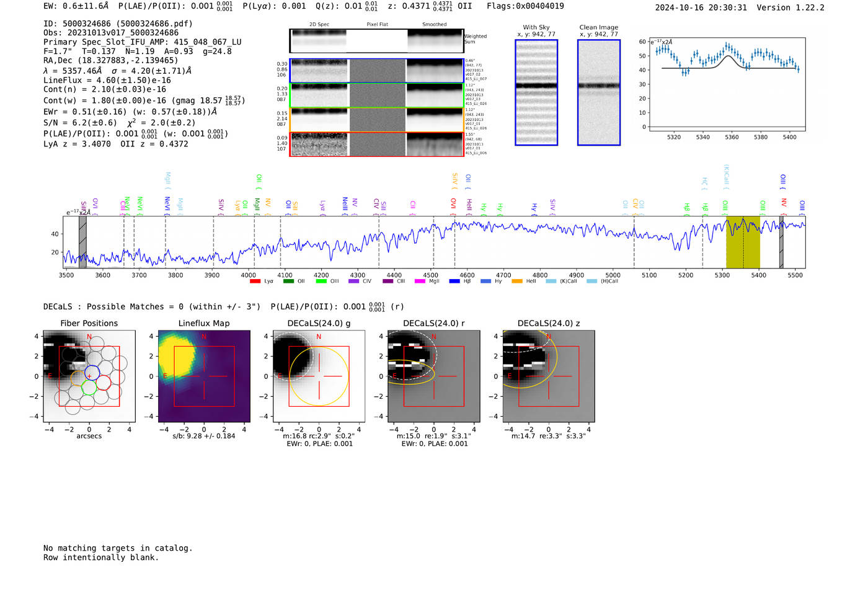This screenshot has height=591, width=868.
Task: Click the HeII orange legend swatch
Action: click(x=517, y=282)
